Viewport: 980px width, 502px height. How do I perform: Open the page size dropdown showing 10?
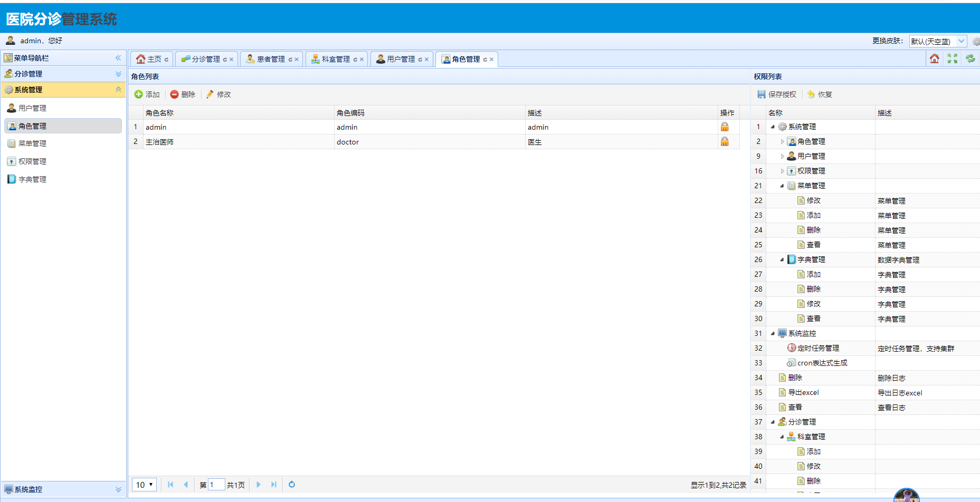[x=144, y=485]
